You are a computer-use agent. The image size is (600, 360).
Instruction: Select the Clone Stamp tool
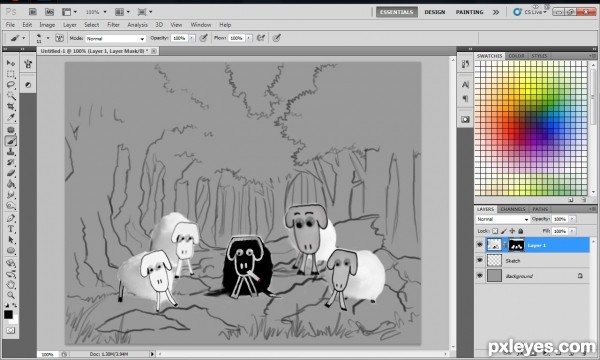[11, 152]
